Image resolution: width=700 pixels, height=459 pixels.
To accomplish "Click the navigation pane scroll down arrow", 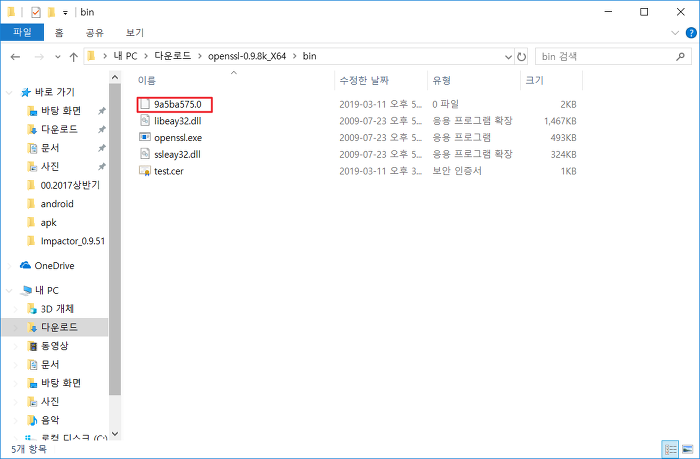I will pos(115,434).
